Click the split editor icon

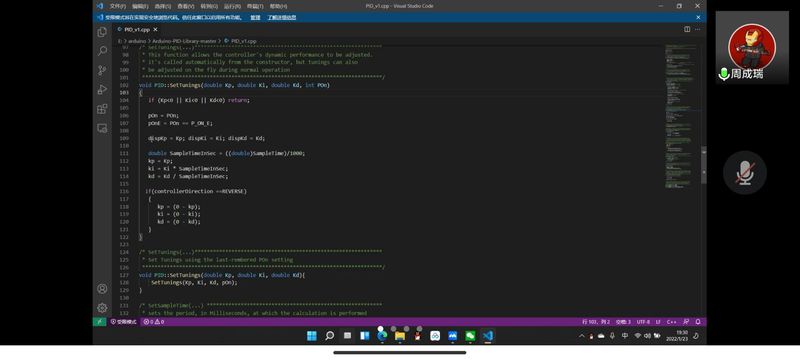687,30
